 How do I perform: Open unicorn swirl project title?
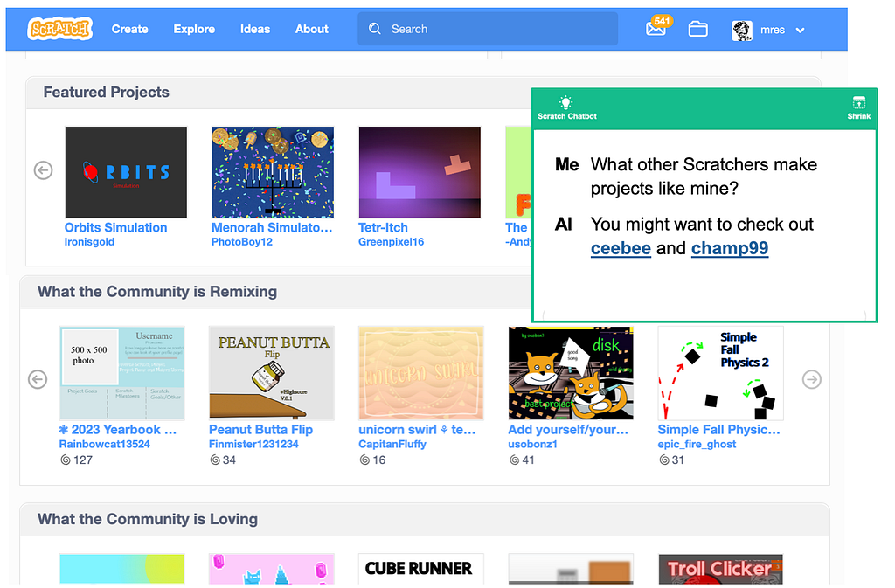click(417, 430)
